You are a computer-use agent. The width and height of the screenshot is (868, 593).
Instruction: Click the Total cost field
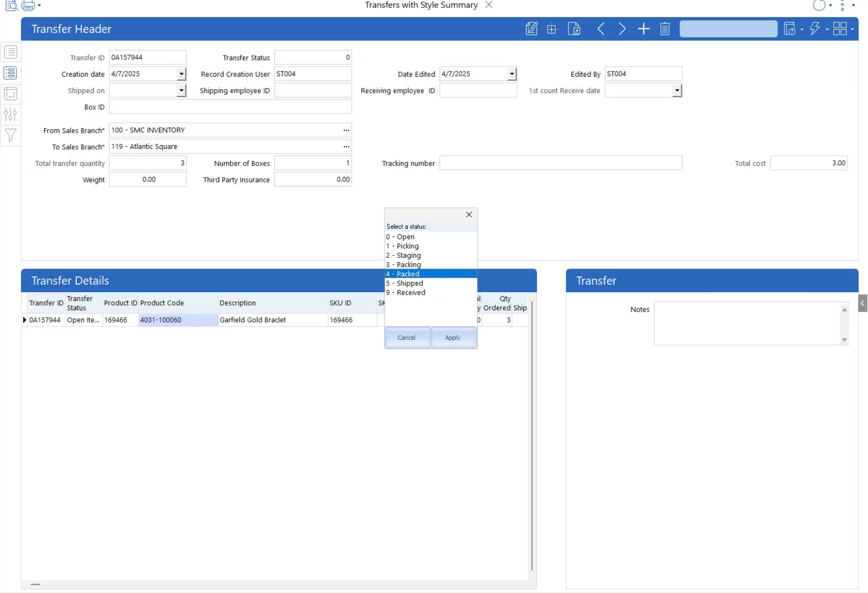point(809,163)
